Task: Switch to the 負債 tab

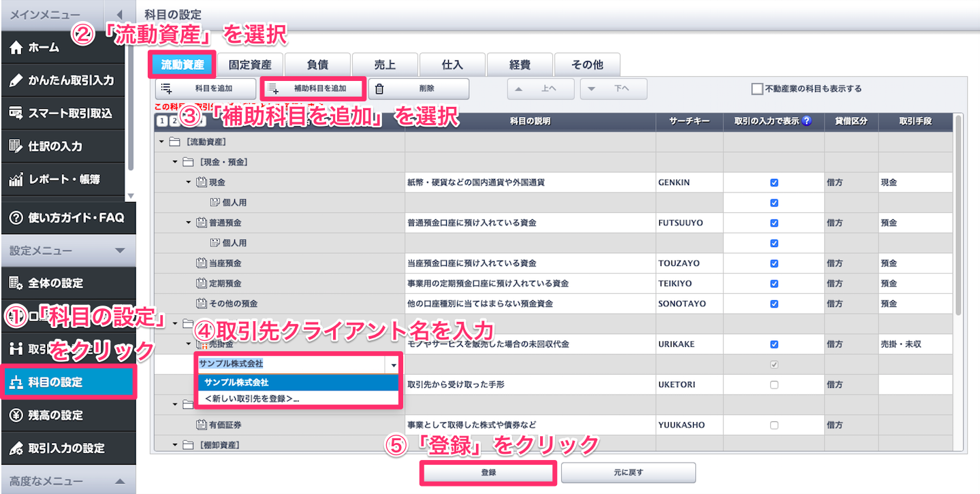Action: point(317,65)
